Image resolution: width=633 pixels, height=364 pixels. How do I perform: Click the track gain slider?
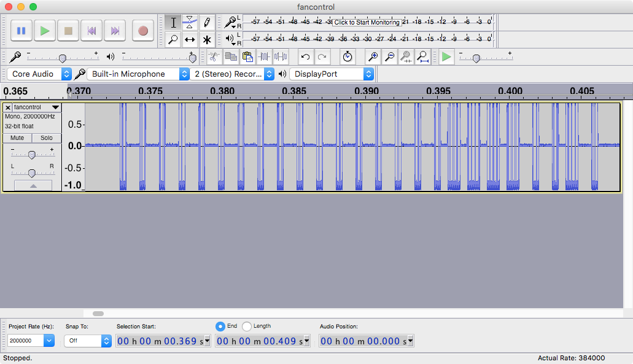coord(32,155)
